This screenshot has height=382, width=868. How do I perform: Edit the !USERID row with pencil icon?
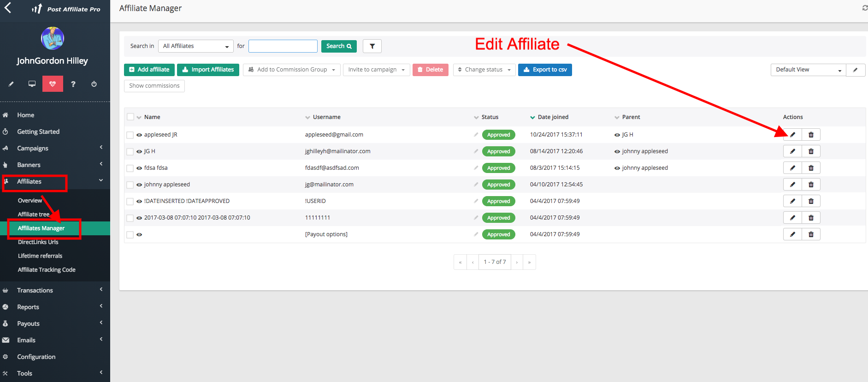(792, 201)
